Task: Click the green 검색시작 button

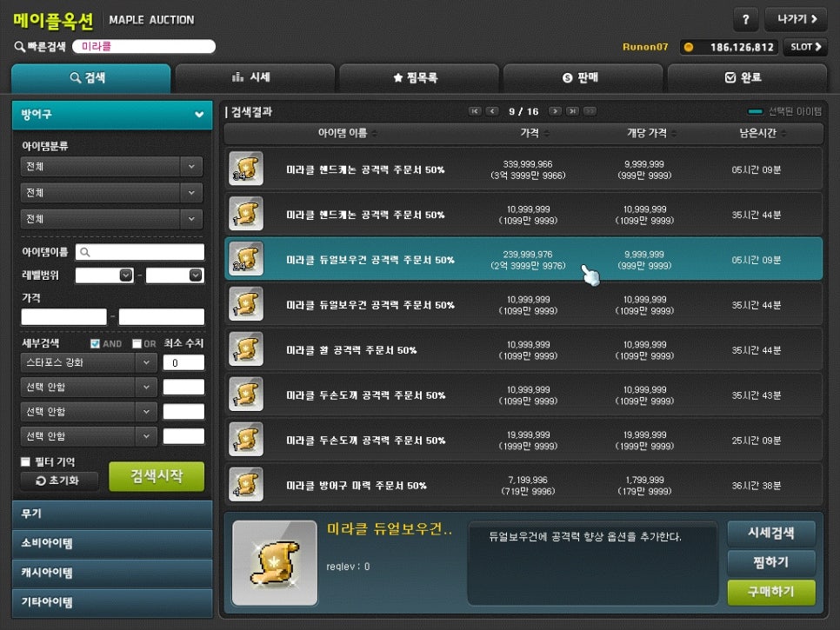Action: pos(157,476)
